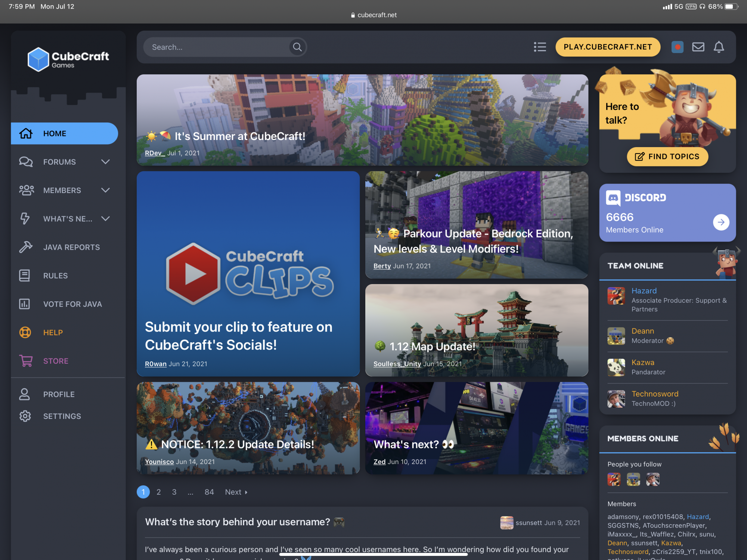Click the Home house icon

pos(26,133)
